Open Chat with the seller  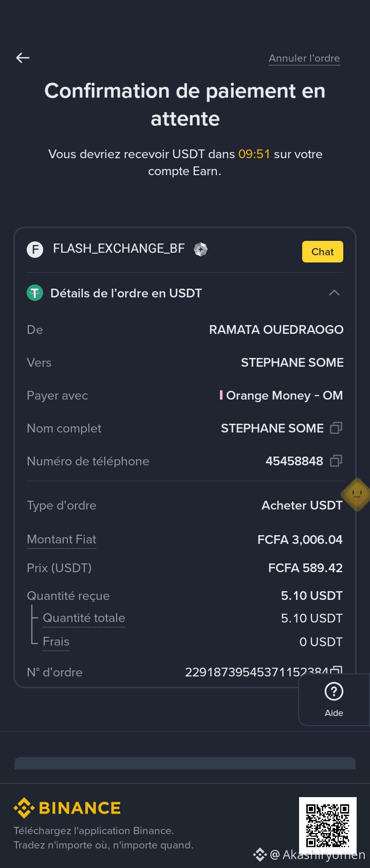coord(322,252)
